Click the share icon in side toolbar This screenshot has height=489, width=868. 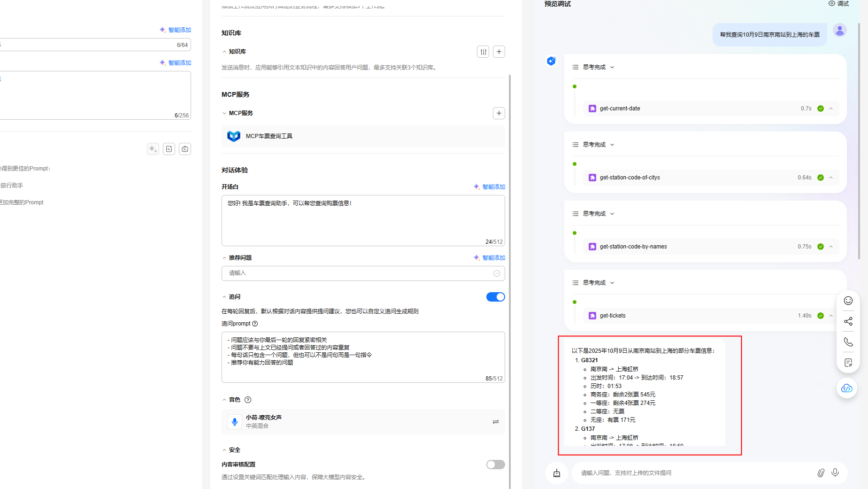click(x=848, y=321)
